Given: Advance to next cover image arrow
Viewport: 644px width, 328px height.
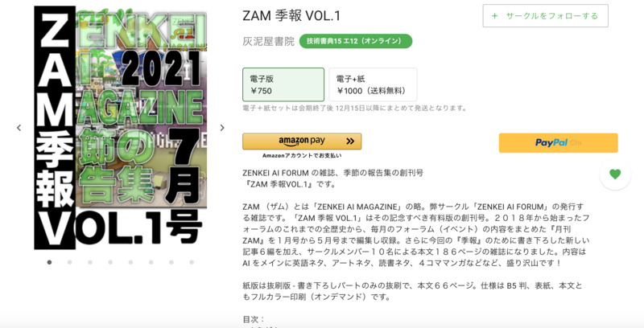Looking at the screenshot, I should (222, 128).
